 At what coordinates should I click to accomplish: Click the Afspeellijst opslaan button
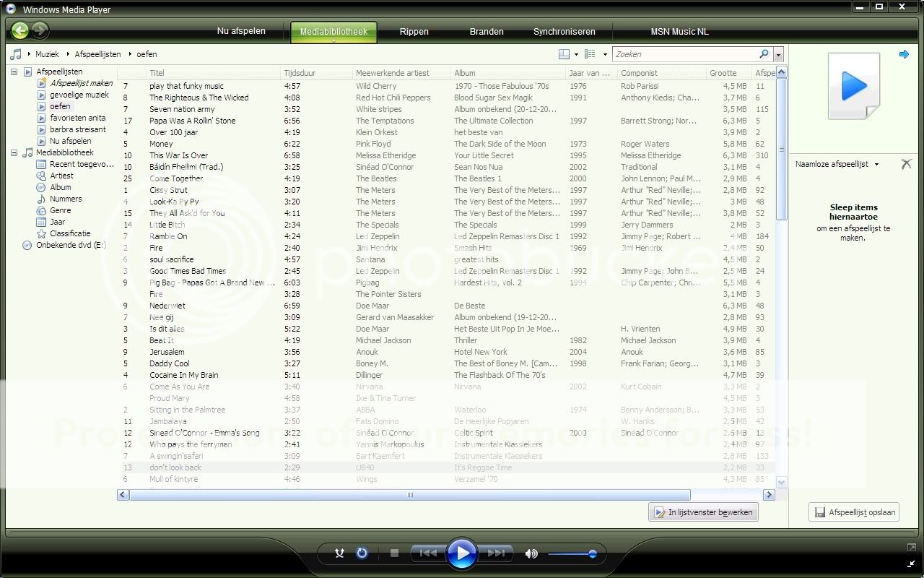[x=854, y=512]
